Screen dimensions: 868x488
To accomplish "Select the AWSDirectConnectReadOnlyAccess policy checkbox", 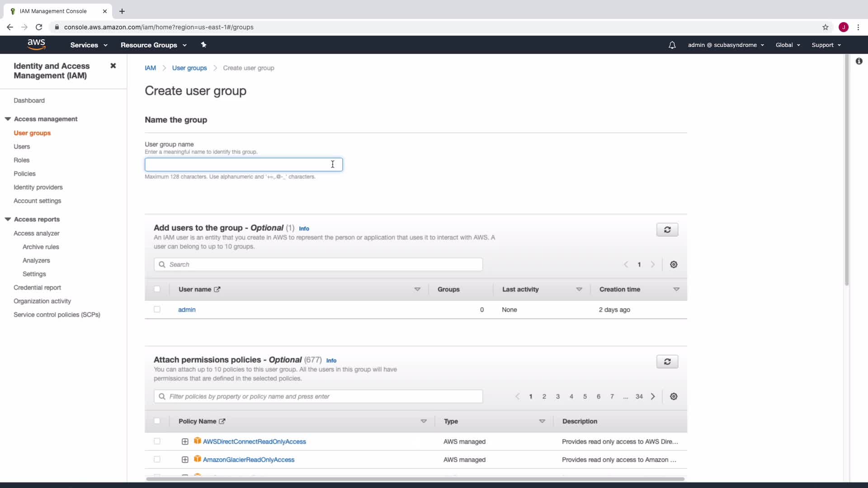I will (157, 441).
